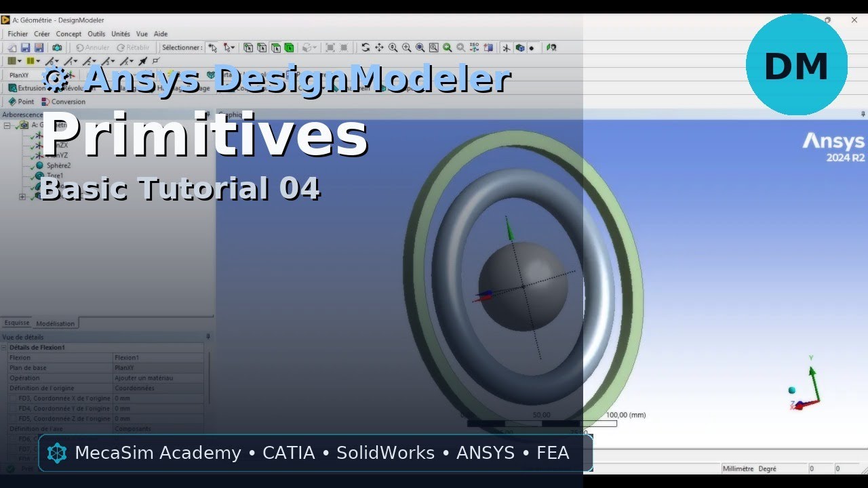This screenshot has width=868, height=488.
Task: Toggle the display plane axes icon
Action: pyautogui.click(x=506, y=47)
